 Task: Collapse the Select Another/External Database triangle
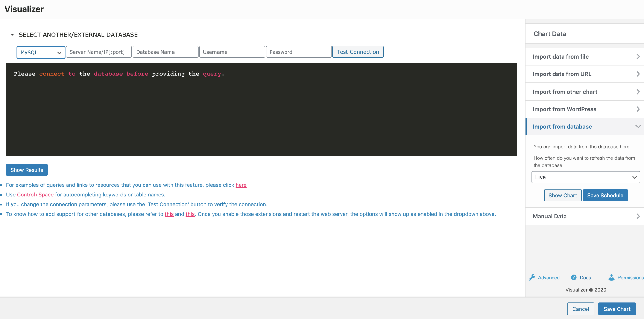pos(12,35)
